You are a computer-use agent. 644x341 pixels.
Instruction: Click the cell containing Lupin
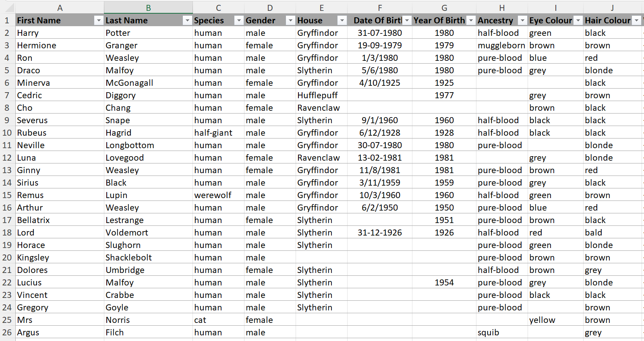148,195
